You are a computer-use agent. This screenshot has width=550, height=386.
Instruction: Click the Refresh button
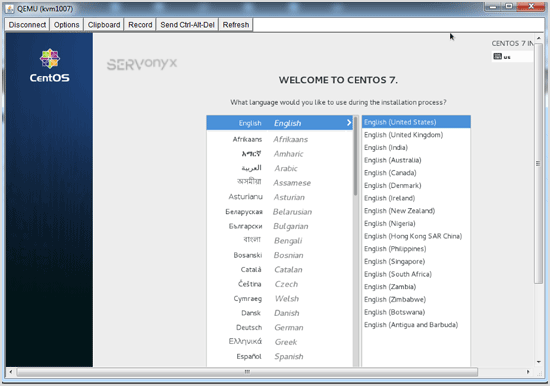236,25
